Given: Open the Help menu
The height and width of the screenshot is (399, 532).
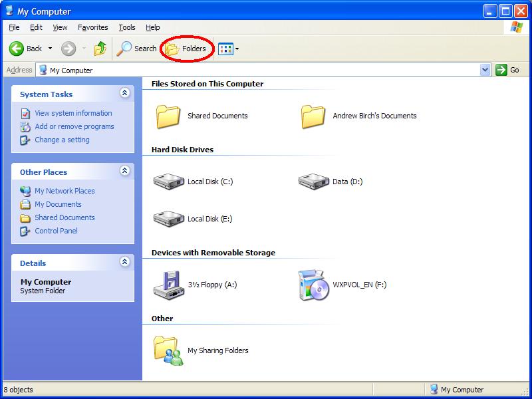Looking at the screenshot, I should (x=153, y=27).
